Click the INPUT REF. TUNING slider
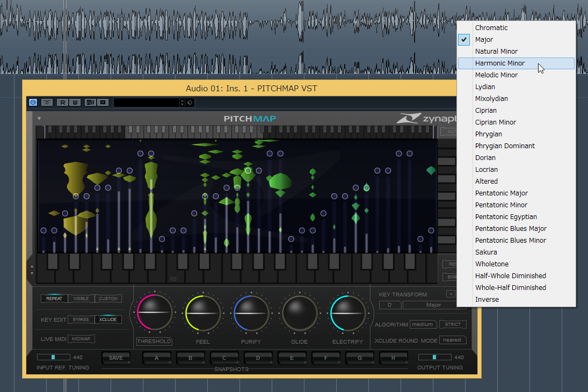 click(x=53, y=357)
